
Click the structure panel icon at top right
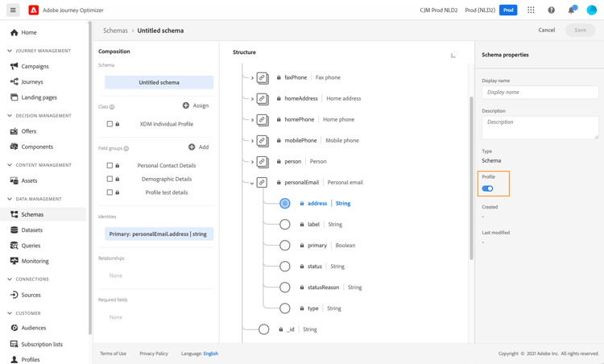coord(453,55)
